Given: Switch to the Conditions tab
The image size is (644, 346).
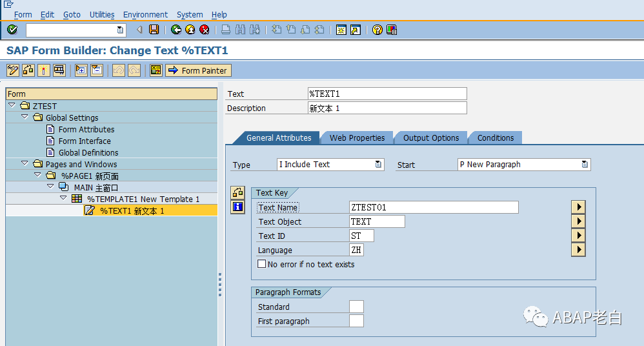Looking at the screenshot, I should [496, 137].
